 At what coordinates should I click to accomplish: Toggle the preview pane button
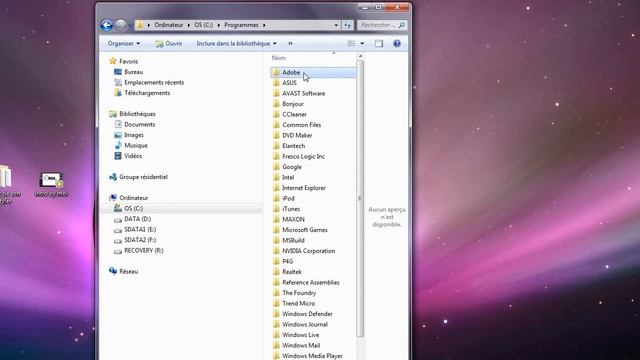click(379, 43)
